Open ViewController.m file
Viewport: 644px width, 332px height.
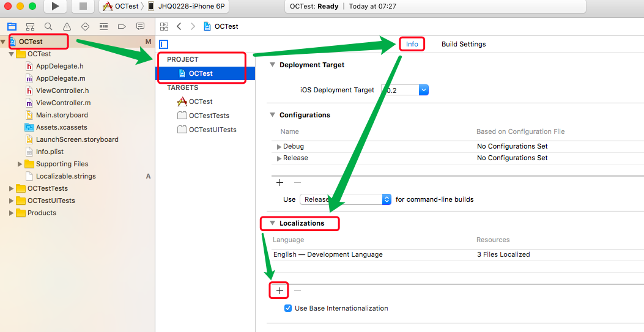coord(63,103)
